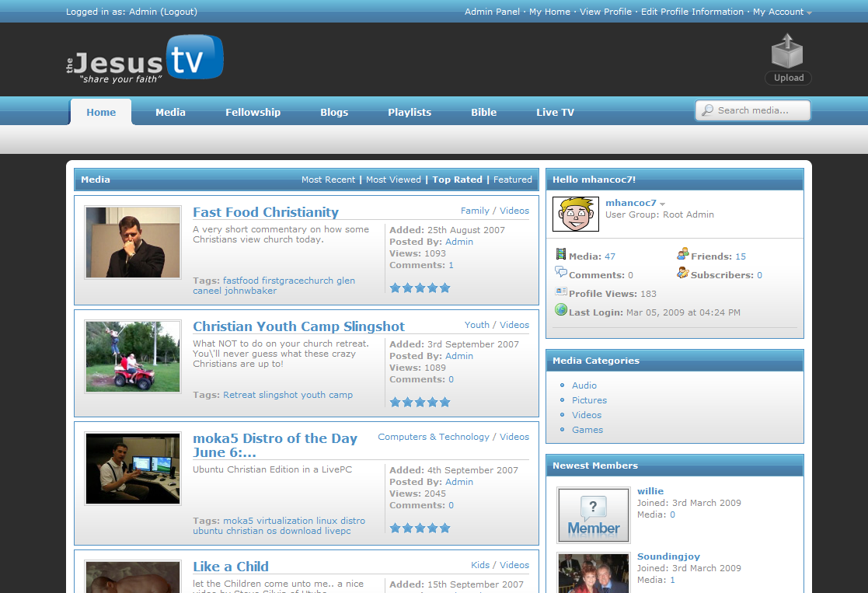Open the Admin Panel link

click(x=492, y=12)
